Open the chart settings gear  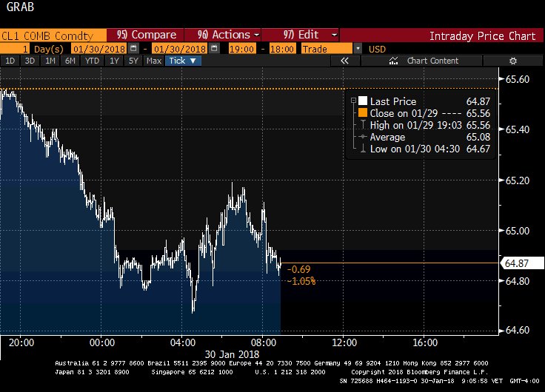[x=512, y=61]
